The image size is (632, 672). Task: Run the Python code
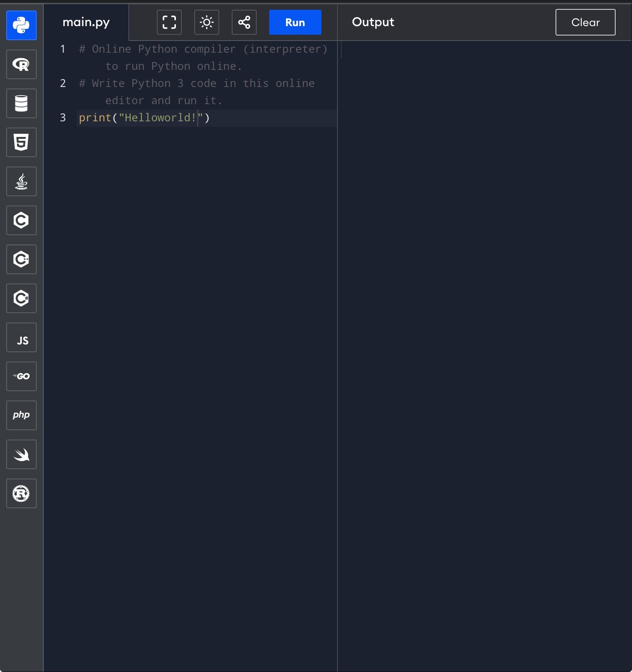tap(295, 22)
